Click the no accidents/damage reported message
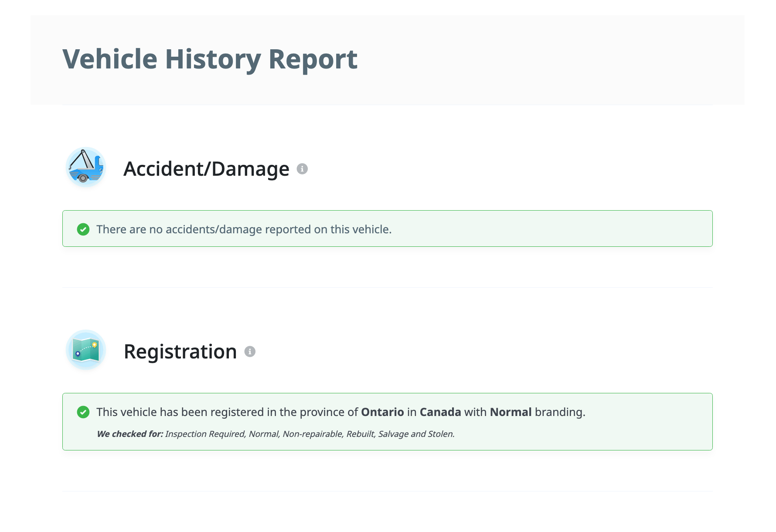The width and height of the screenshot is (776, 532). pyautogui.click(x=244, y=229)
